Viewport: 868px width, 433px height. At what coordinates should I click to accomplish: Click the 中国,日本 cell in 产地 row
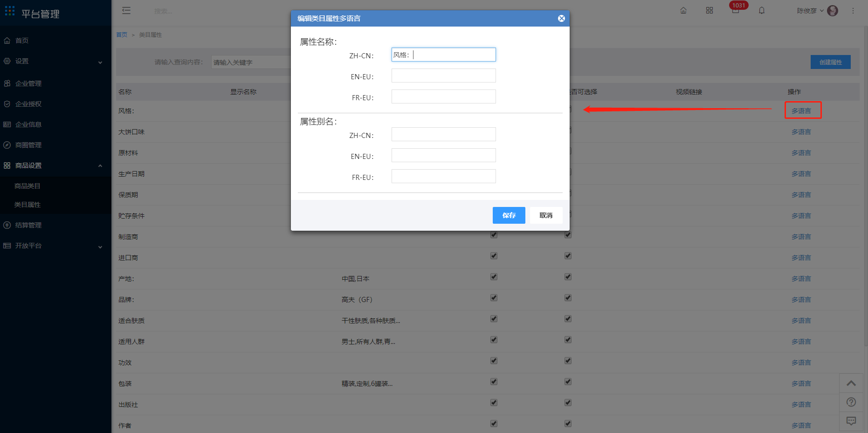pyautogui.click(x=355, y=279)
